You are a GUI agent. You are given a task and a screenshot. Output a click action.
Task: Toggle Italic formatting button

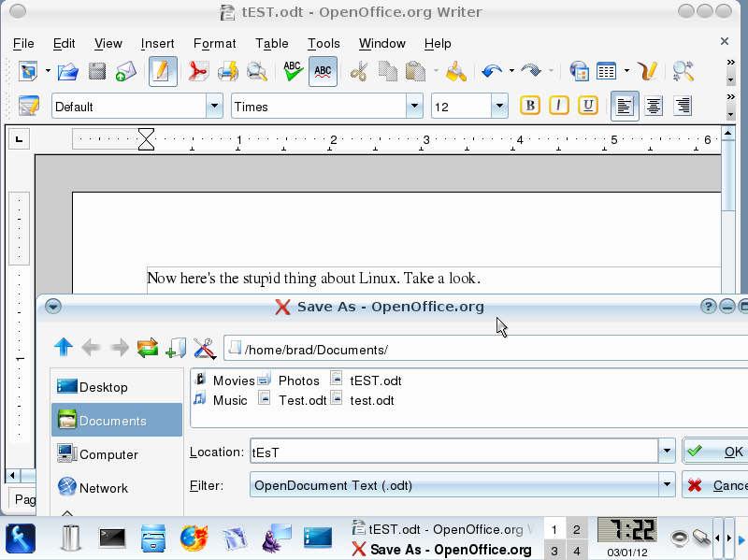coord(558,106)
